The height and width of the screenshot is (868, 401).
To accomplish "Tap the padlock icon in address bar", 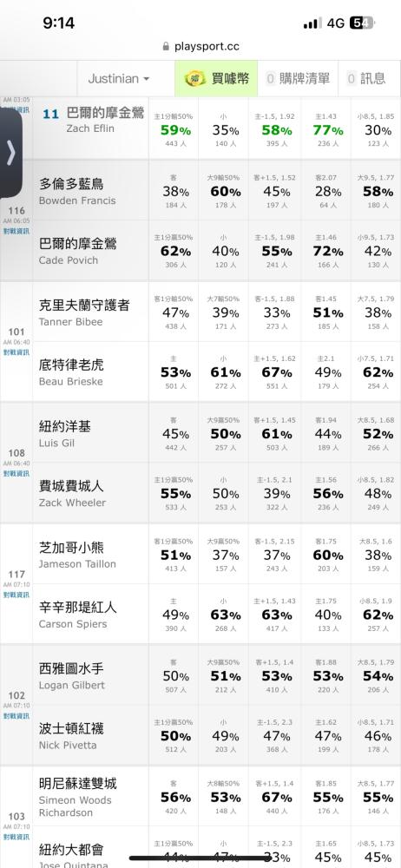I will click(166, 47).
